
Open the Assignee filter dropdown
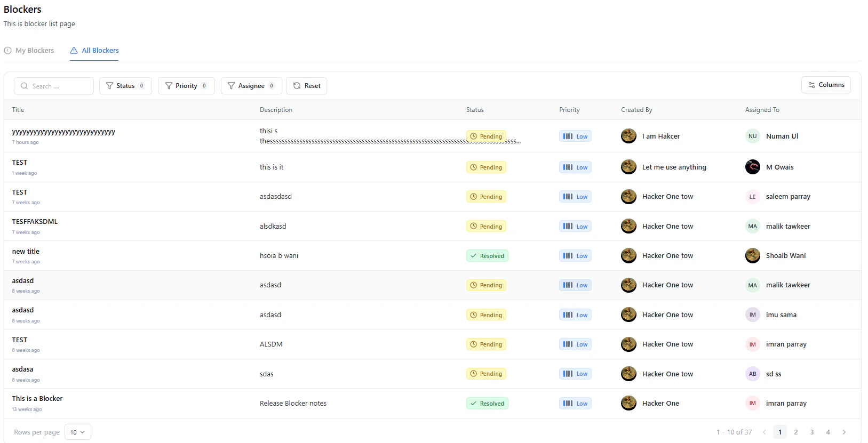251,86
